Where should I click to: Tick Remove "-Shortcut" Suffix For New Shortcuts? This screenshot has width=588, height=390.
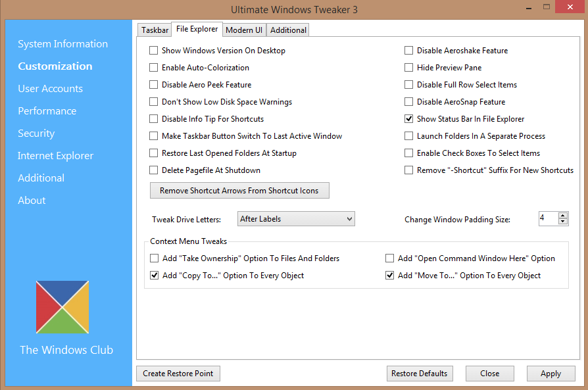tap(408, 170)
